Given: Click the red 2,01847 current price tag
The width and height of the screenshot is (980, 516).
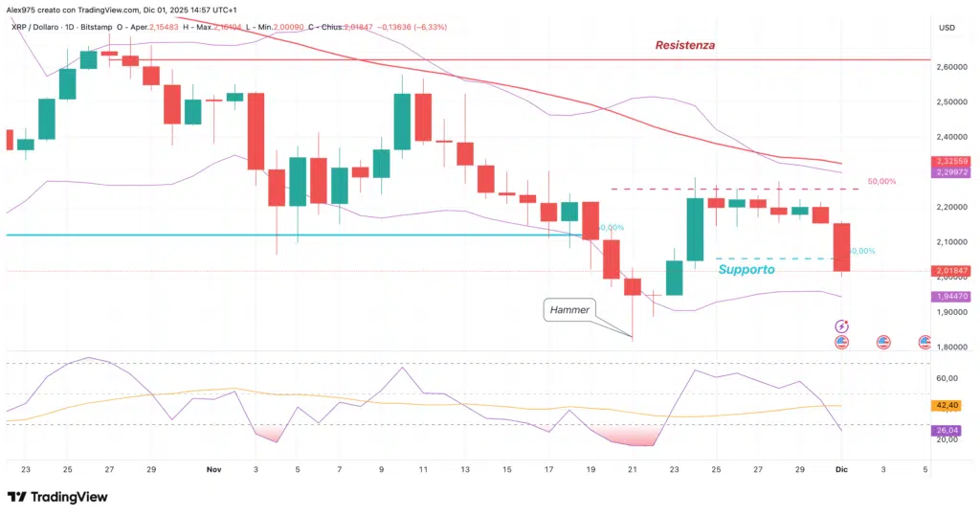Looking at the screenshot, I should coord(952,272).
